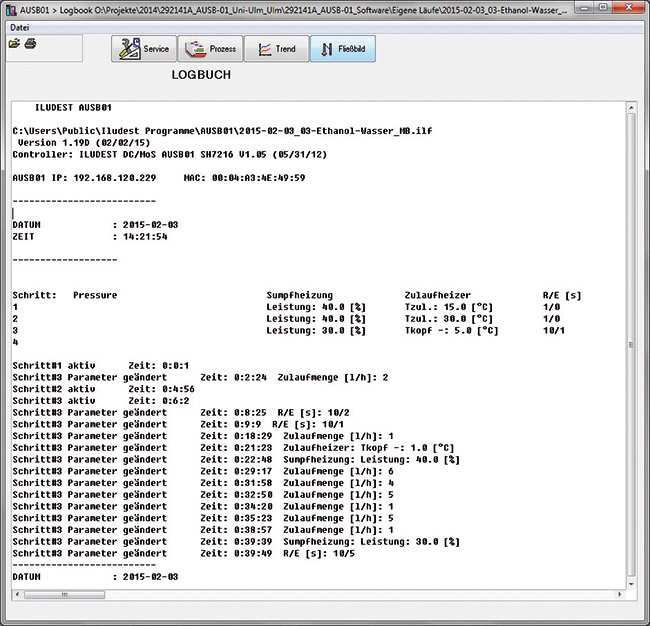Image resolution: width=650 pixels, height=626 pixels.
Task: Open the Datei menu
Action: pyautogui.click(x=19, y=27)
